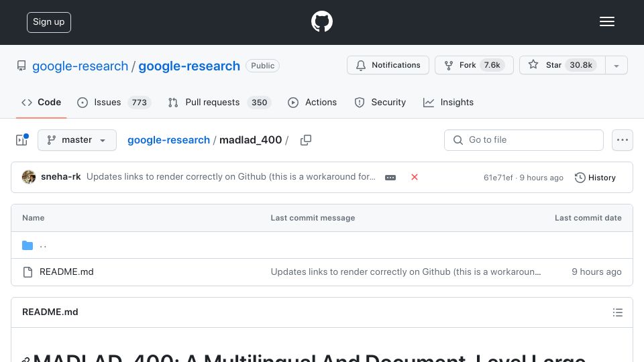Click the 350 pull requests count badge
The width and height of the screenshot is (644, 362).
click(x=259, y=103)
